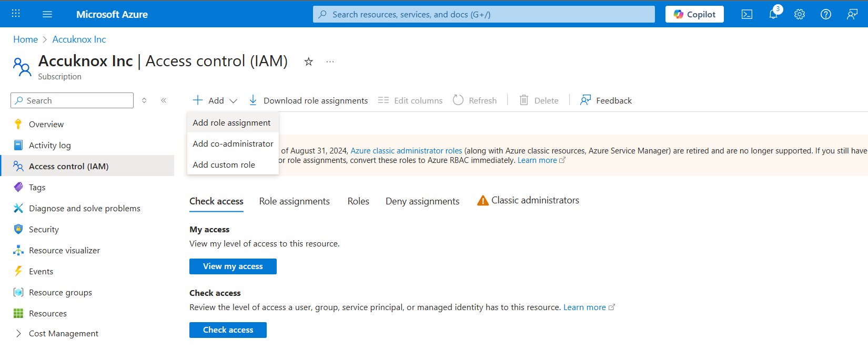Go to Home breadcrumb

click(25, 39)
